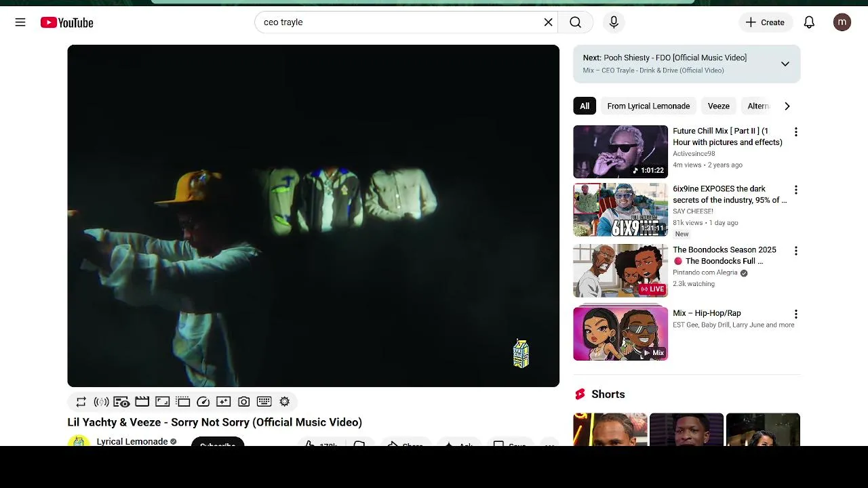
Task: Open the playback speed gauge icon
Action: (203, 402)
